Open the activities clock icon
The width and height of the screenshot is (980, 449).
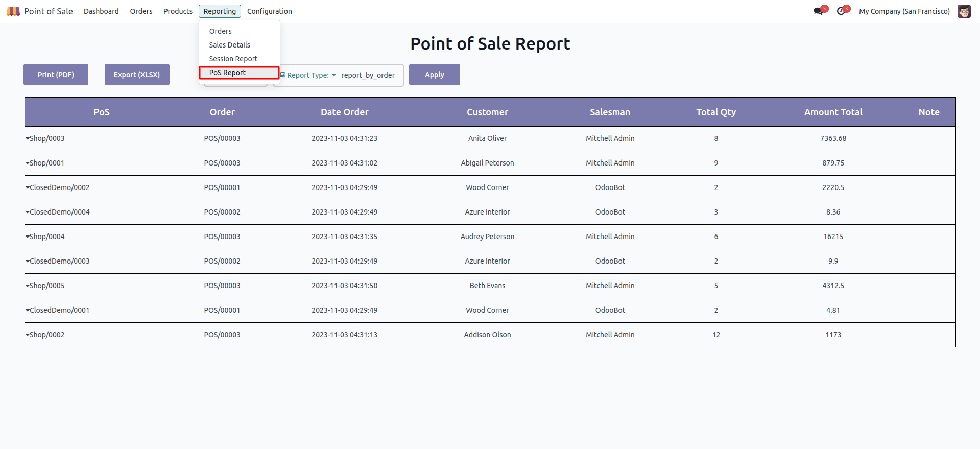pos(841,11)
